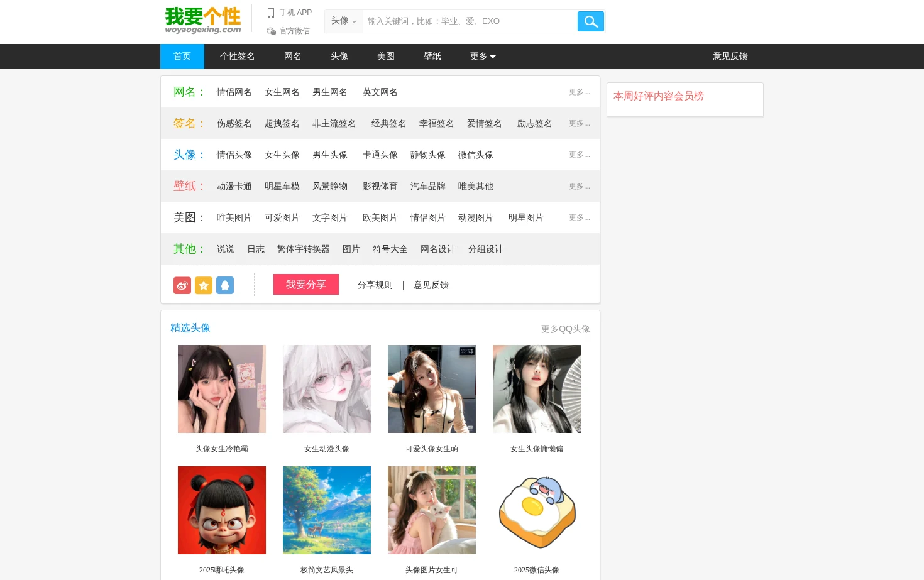
Task: Click the 女生头像慵懒偏 caption text
Action: tap(537, 449)
